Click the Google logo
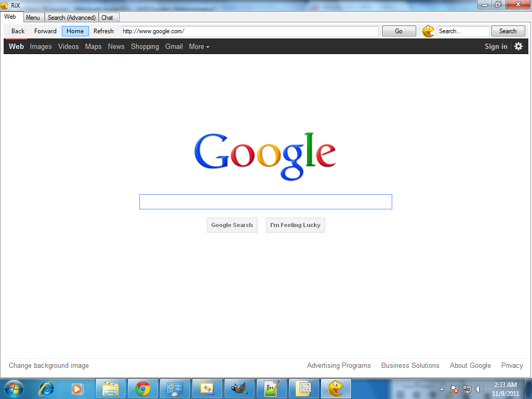This screenshot has width=532, height=399. [x=265, y=156]
